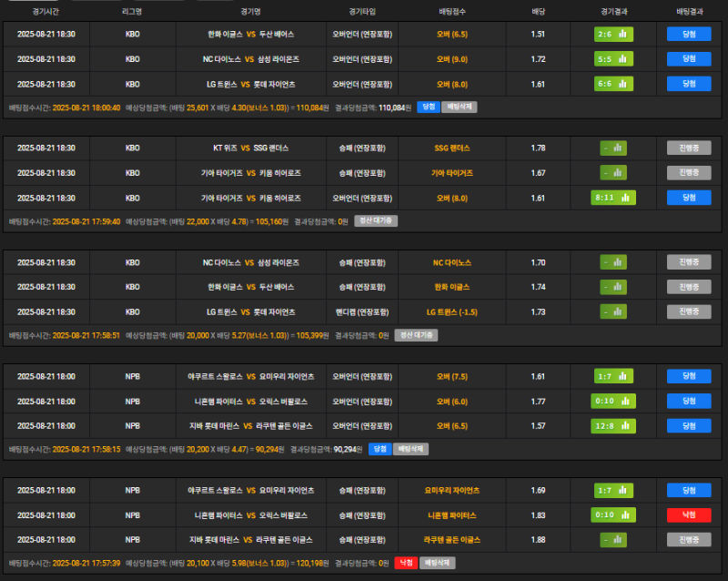
Task: Click the 1.78 odds value
Action: tap(538, 148)
